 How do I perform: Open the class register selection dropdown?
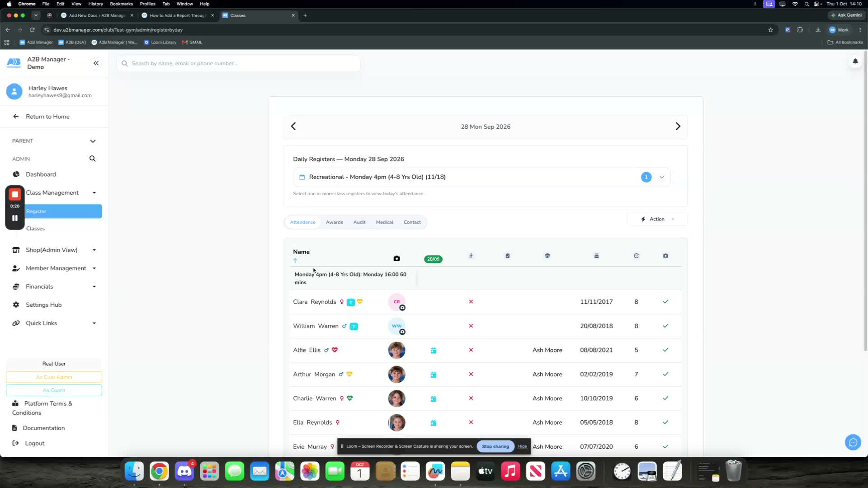point(481,177)
